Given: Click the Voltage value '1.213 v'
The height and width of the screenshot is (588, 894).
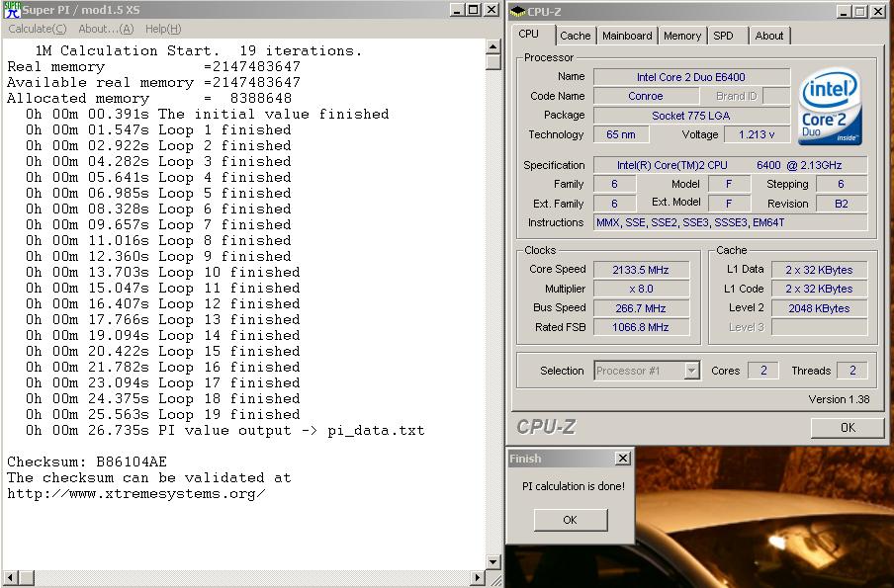Looking at the screenshot, I should pos(757,134).
